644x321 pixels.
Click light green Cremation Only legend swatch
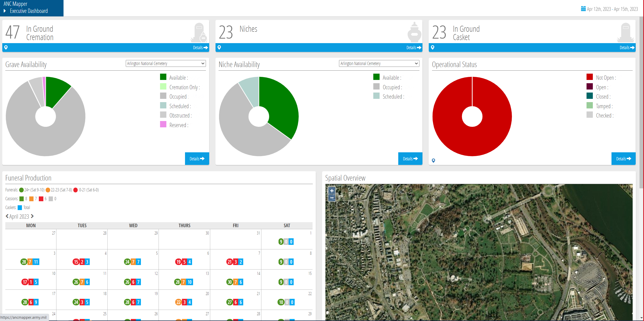(x=163, y=86)
